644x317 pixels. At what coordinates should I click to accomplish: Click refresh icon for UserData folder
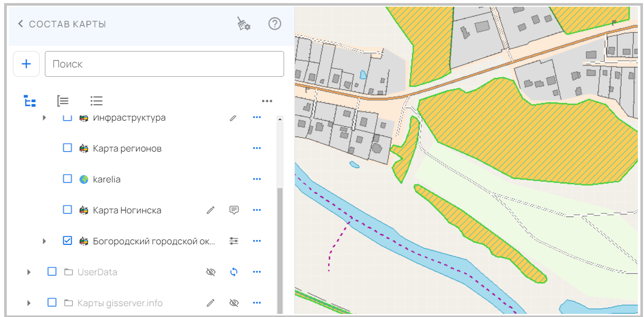234,272
